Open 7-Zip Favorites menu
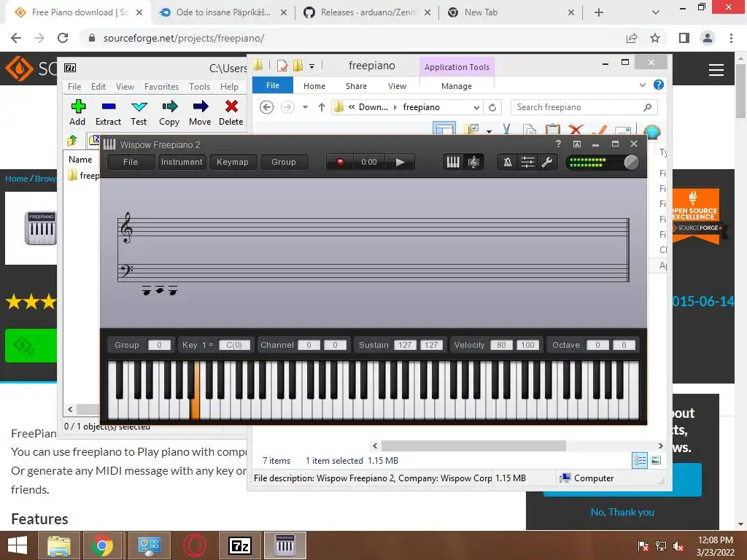The height and width of the screenshot is (560, 747). click(x=161, y=87)
